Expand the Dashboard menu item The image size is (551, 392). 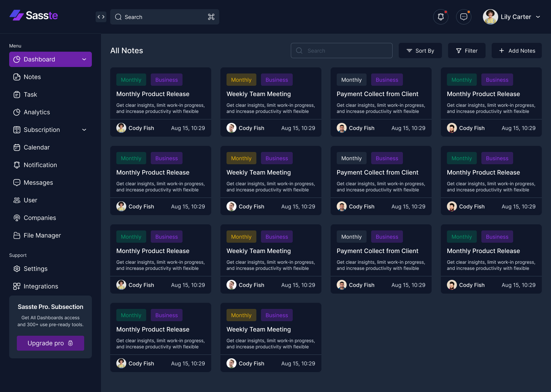[x=84, y=59]
